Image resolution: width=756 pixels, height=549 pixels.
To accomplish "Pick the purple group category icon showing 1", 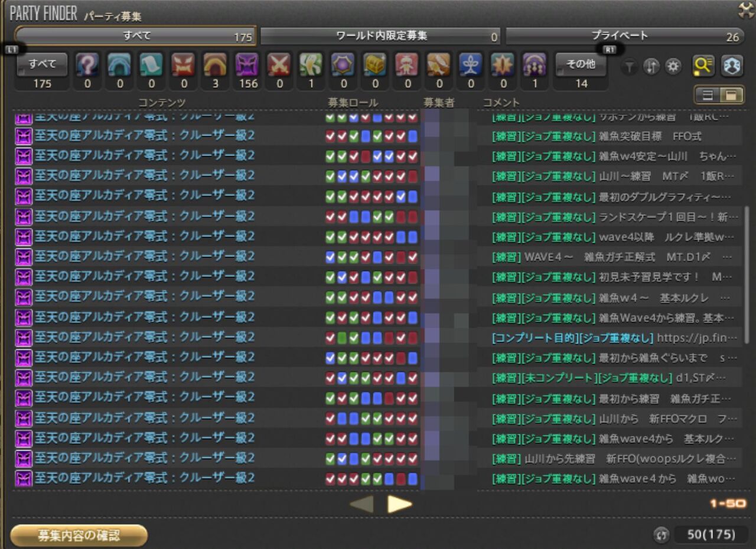I will coord(535,65).
